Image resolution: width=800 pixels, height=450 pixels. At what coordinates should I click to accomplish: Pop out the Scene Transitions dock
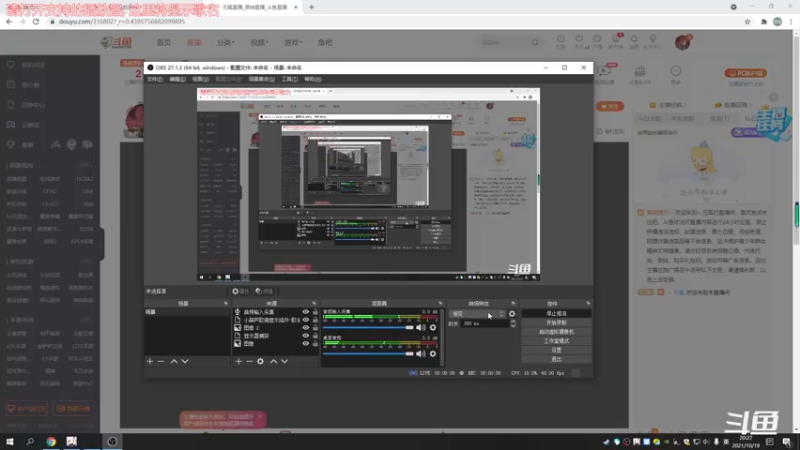[x=513, y=304]
